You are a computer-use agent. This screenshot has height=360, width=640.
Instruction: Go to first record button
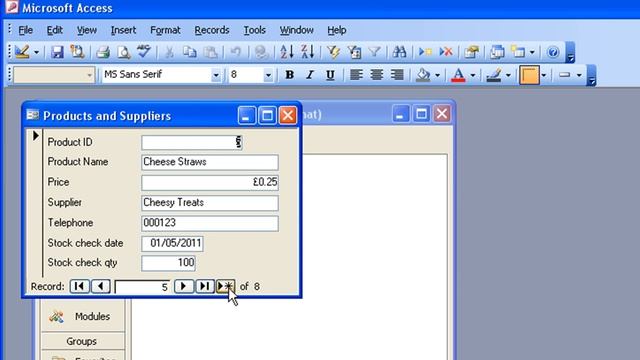point(79,286)
